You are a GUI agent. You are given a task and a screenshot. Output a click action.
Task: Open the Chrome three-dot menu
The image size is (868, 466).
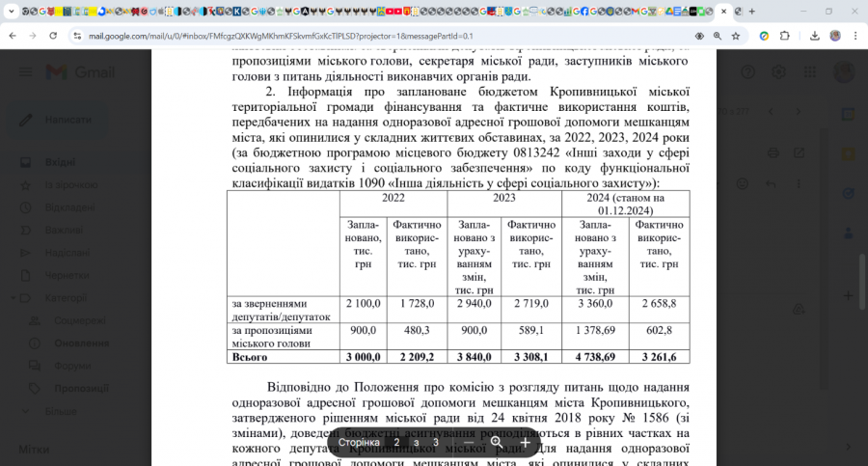click(855, 36)
